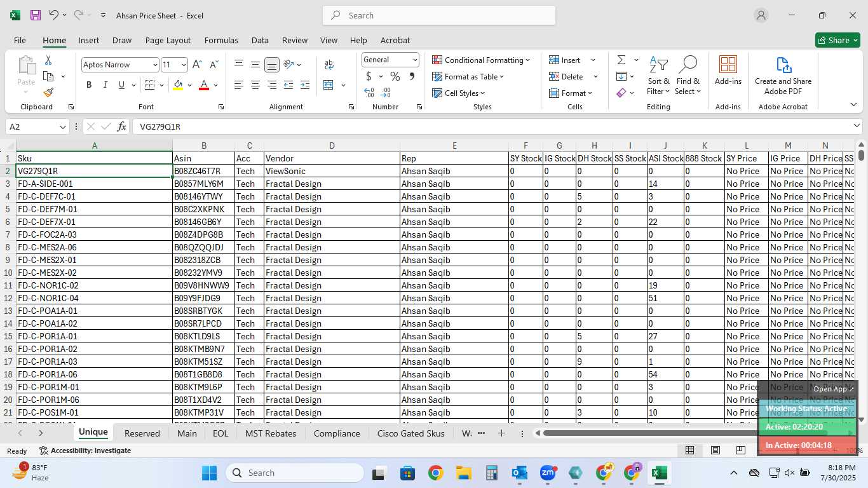
Task: Click the Cut scissors icon
Action: (x=48, y=60)
